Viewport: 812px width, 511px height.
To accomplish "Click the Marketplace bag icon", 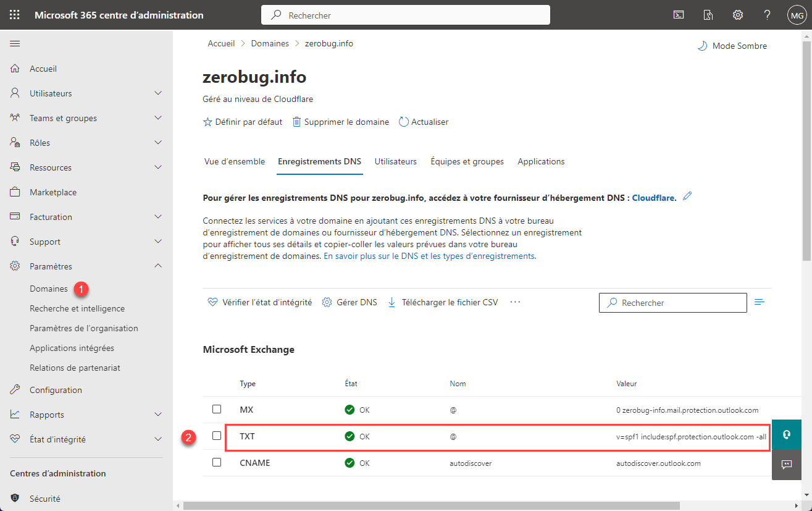I will [x=15, y=192].
